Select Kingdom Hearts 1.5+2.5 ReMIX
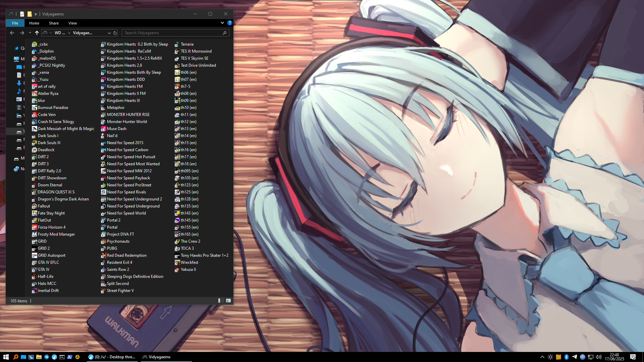Image resolution: width=644 pixels, height=362 pixels. (x=131, y=58)
